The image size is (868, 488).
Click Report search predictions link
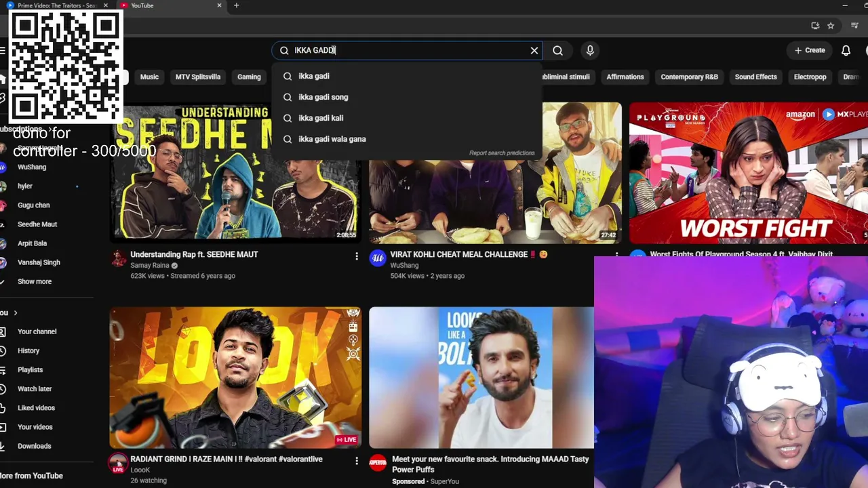click(502, 153)
